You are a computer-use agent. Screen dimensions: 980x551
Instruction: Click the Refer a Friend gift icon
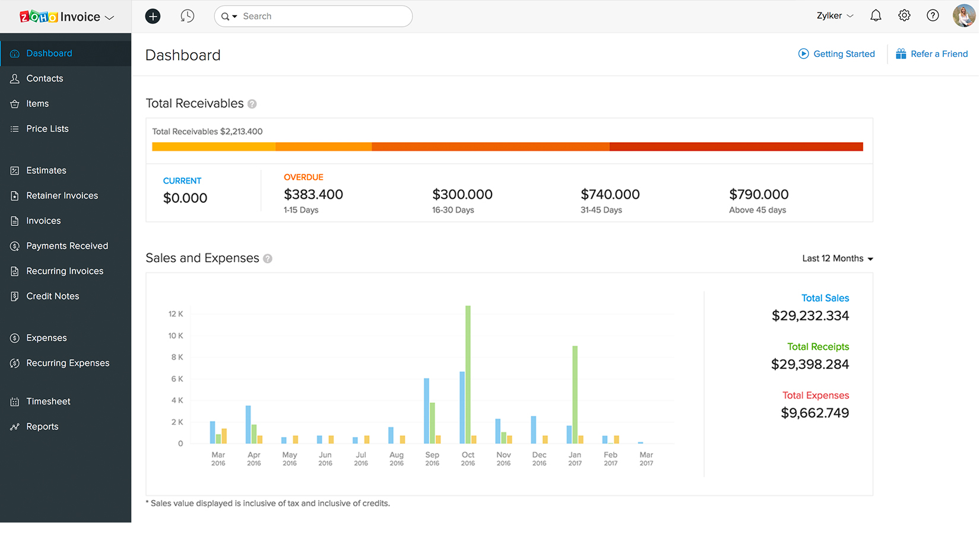pyautogui.click(x=900, y=54)
